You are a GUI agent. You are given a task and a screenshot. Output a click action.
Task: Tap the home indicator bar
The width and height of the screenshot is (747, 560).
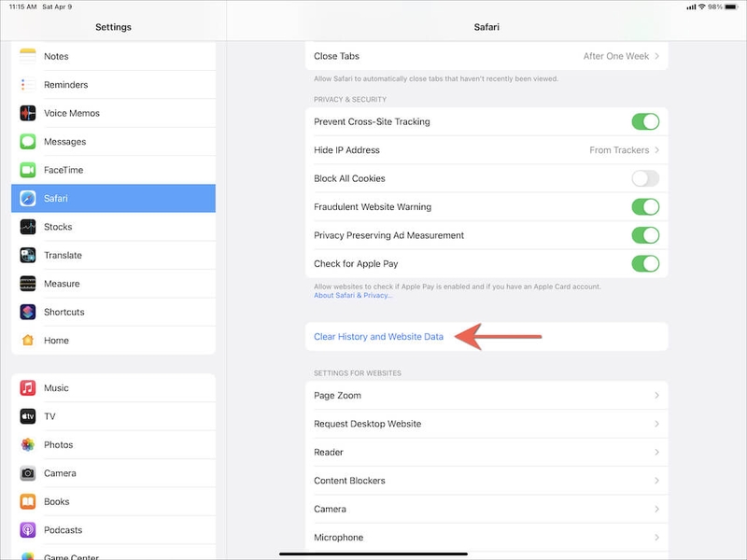tap(373, 553)
